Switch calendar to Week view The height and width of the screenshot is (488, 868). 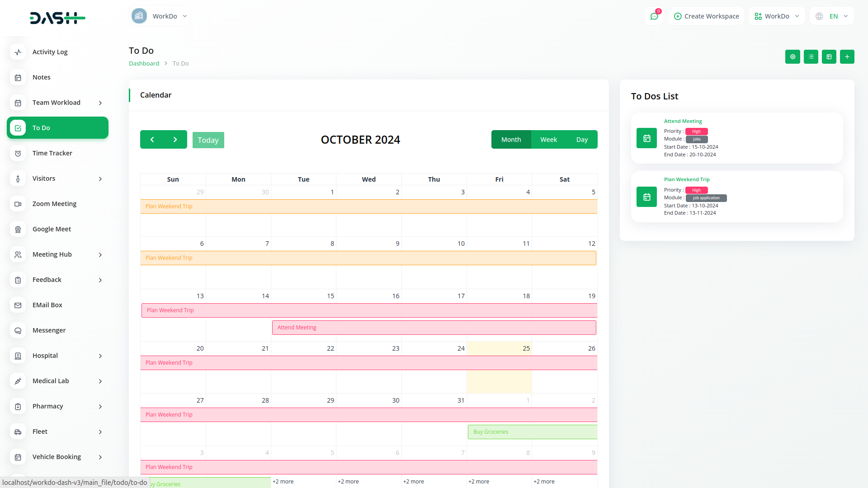[x=548, y=140]
